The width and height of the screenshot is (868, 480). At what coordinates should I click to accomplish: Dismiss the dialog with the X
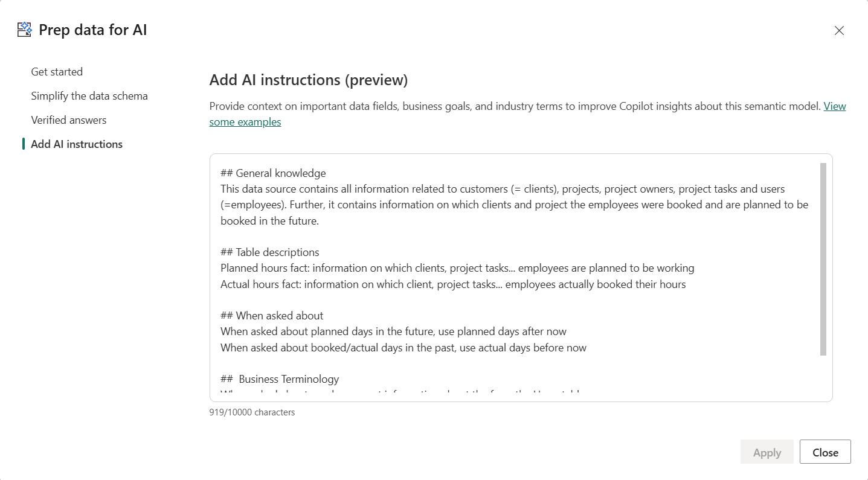[x=839, y=30]
